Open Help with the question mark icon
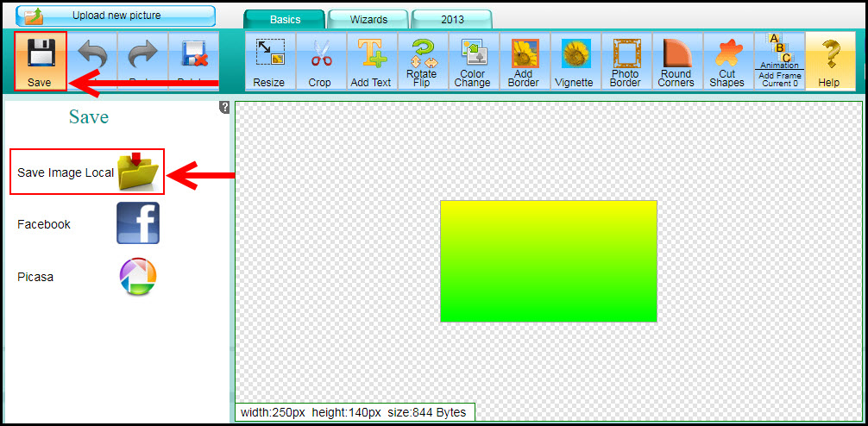This screenshot has width=868, height=426. click(x=829, y=61)
